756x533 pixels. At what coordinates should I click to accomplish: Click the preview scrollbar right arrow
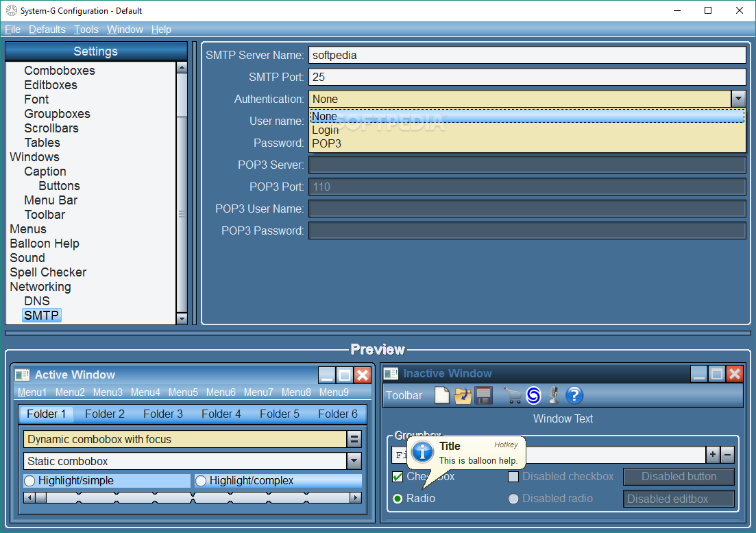(x=356, y=497)
